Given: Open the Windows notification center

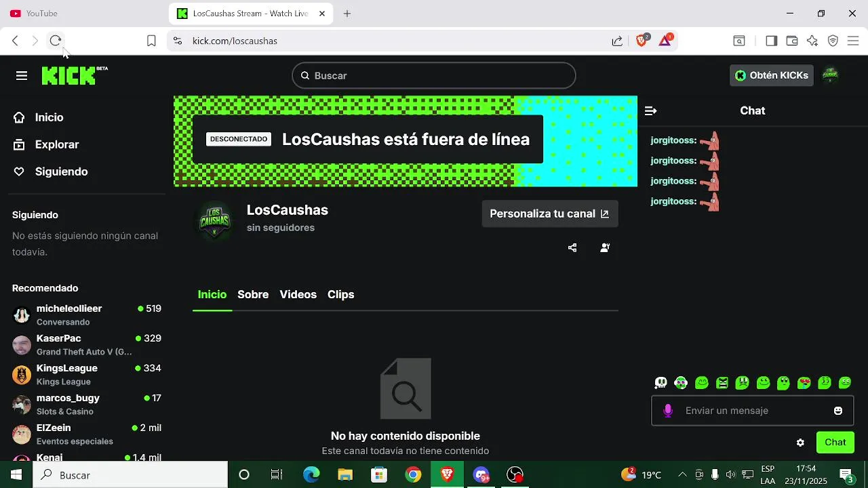Looking at the screenshot, I should (x=846, y=475).
